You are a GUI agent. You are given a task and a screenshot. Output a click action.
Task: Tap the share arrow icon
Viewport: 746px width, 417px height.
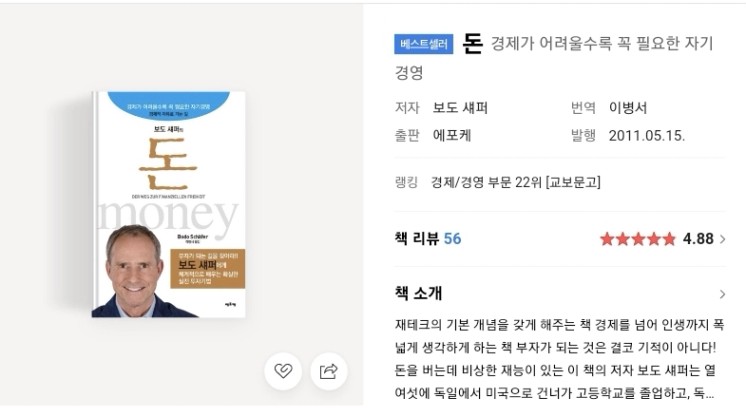coord(329,371)
